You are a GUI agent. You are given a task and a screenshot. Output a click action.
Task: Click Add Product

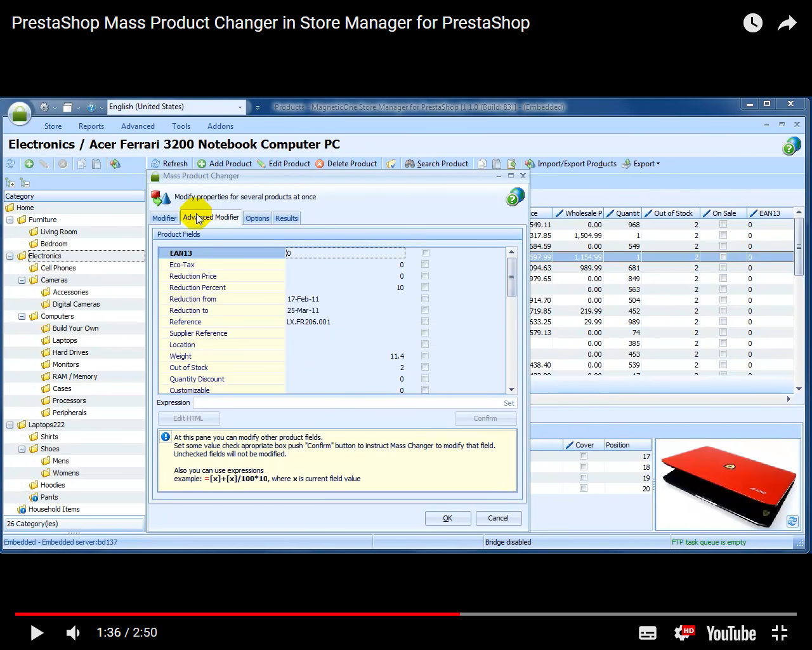[x=225, y=164]
